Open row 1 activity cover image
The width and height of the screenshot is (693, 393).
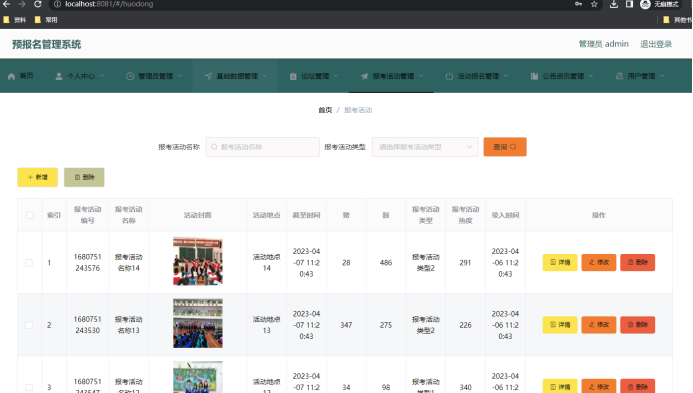click(198, 261)
